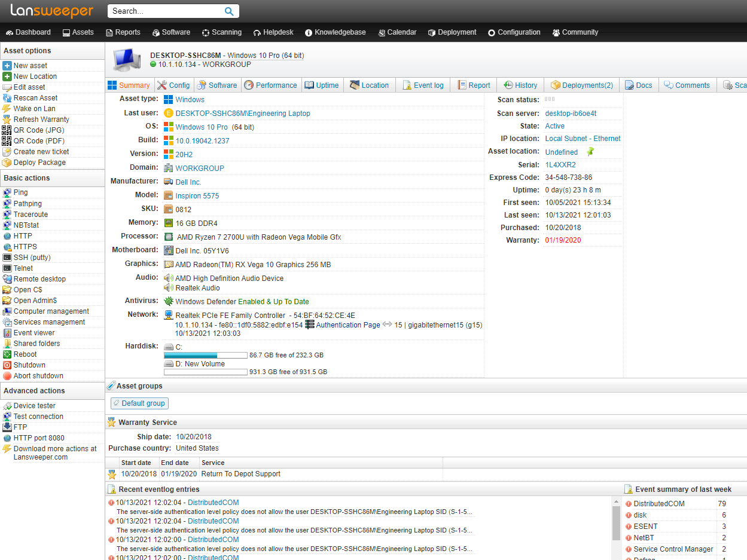Click the Open C$ folder icon
This screenshot has height=560, width=747.
pos(7,290)
